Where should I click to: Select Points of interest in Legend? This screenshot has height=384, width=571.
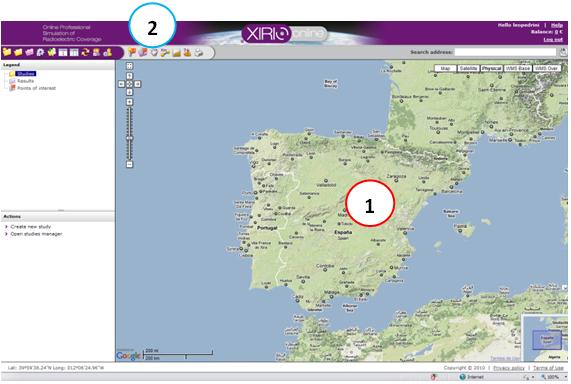[36, 88]
